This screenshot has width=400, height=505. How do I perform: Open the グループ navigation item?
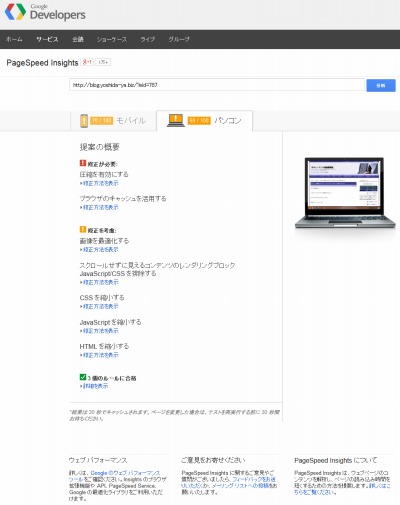[x=179, y=39]
